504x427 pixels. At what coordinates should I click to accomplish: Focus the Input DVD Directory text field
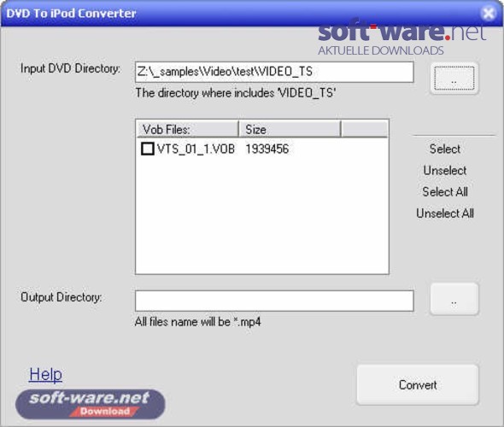click(x=274, y=72)
